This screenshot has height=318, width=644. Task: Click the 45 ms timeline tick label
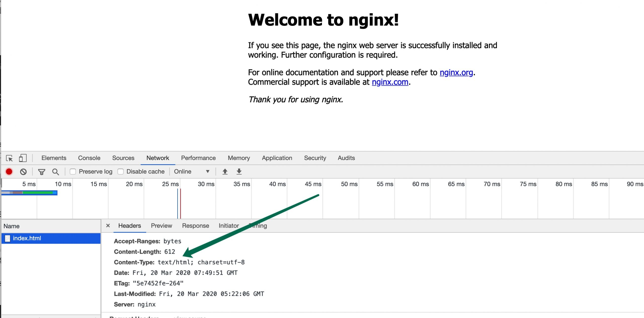point(313,184)
